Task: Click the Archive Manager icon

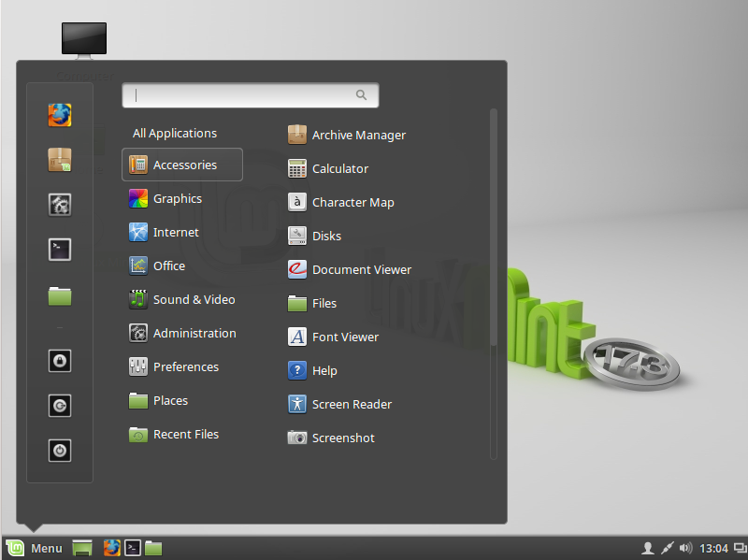Action: [297, 135]
